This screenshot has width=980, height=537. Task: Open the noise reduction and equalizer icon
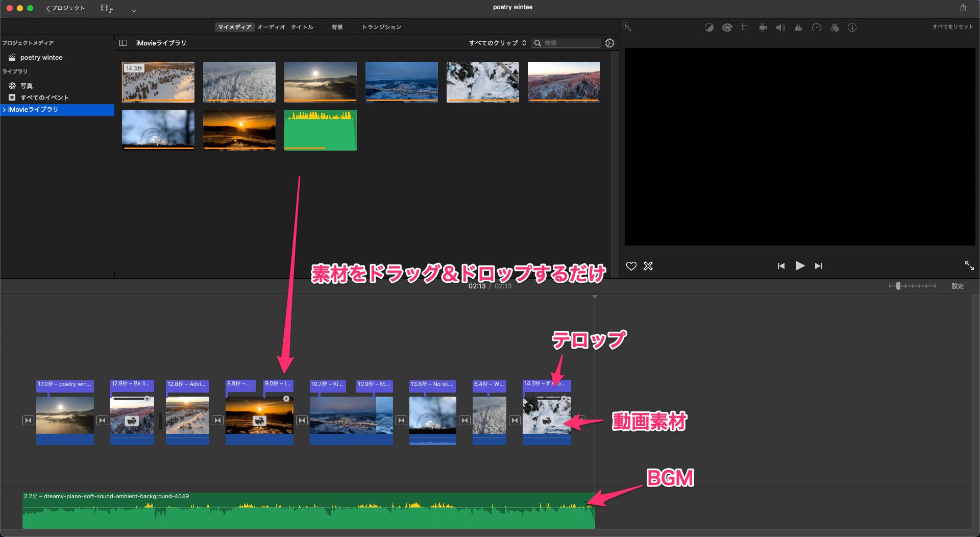[798, 28]
